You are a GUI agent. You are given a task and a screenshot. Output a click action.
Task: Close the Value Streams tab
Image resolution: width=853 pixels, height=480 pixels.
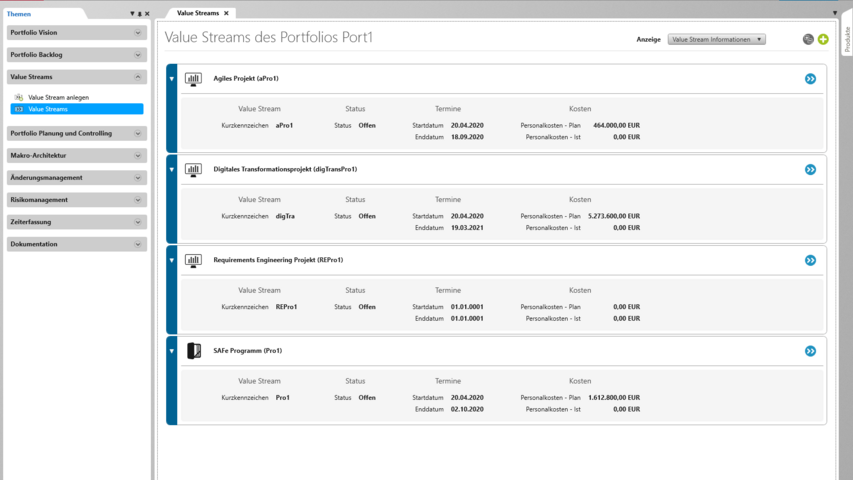226,13
